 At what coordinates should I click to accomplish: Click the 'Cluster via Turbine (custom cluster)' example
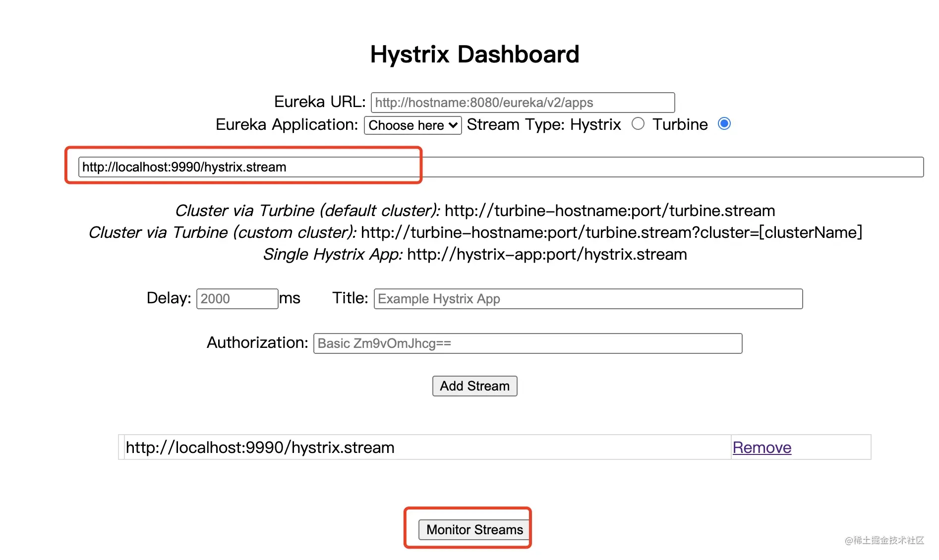coord(475,232)
